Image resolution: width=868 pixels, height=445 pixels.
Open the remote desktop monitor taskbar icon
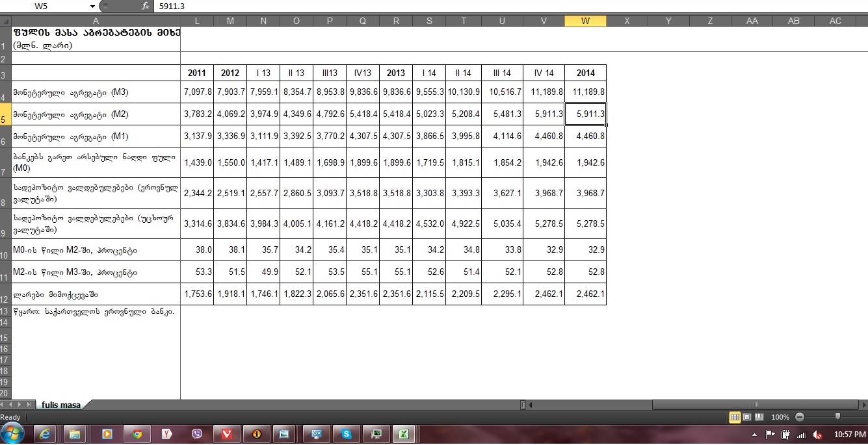click(x=317, y=434)
